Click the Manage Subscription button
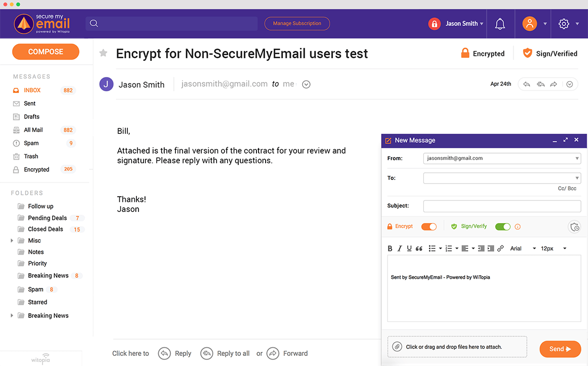This screenshot has width=588, height=366. pos(297,23)
